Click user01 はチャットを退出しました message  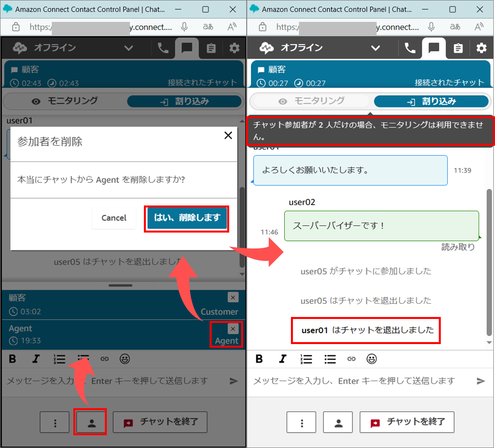point(367,330)
